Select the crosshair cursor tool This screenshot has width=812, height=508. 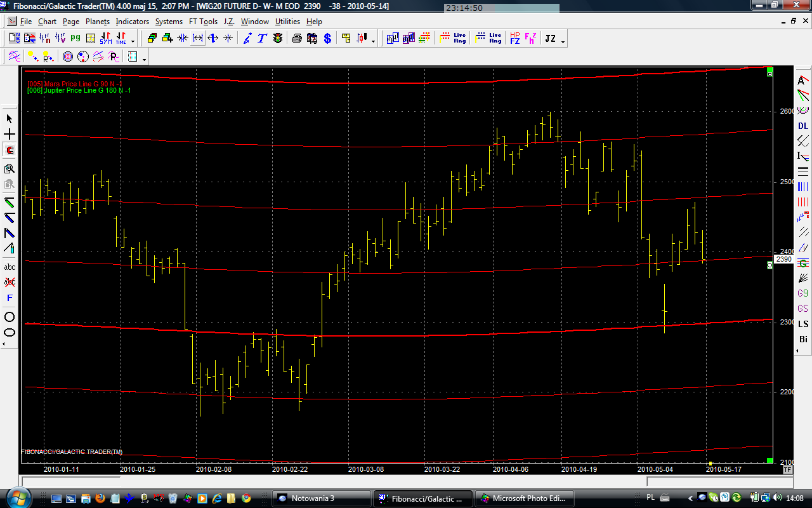tap(10, 135)
